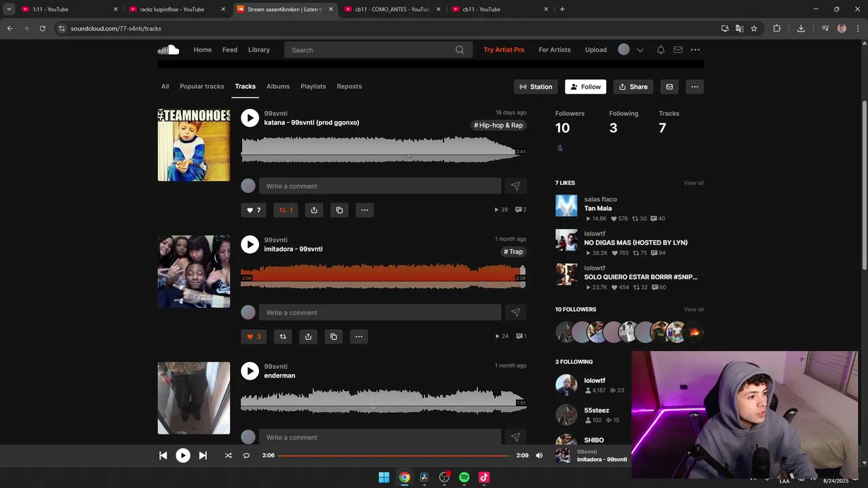Toggle repeat in player bar
This screenshot has width=868, height=488.
(246, 455)
